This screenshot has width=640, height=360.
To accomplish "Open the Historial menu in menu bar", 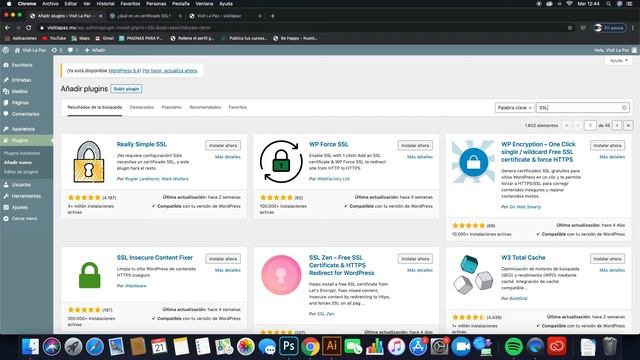I will (x=105, y=4).
